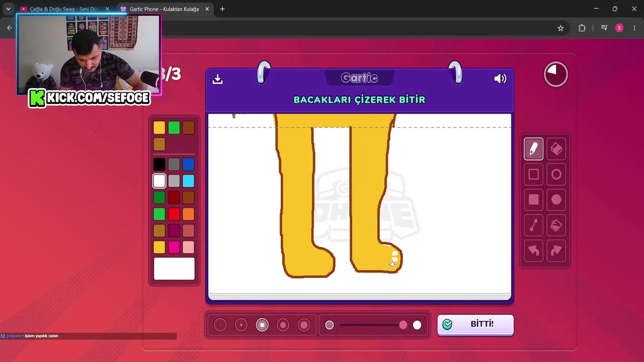This screenshot has width=644, height=362.
Task: Choose the hollow rectangle shape tool
Action: (x=533, y=174)
